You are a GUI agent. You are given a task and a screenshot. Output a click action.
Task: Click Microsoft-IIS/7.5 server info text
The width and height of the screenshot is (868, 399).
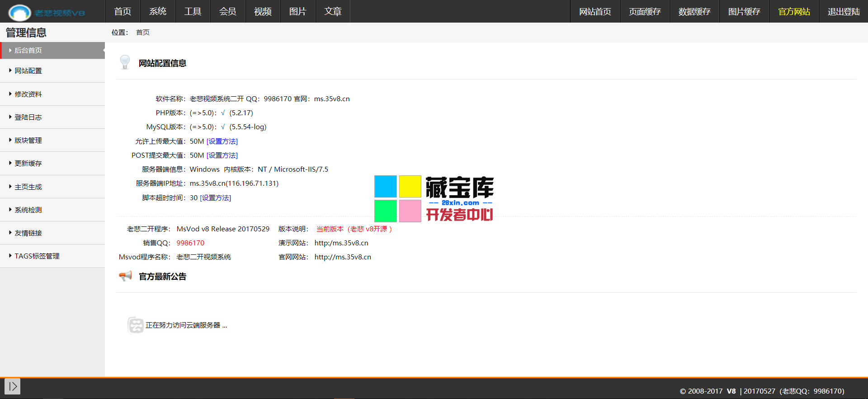click(301, 169)
